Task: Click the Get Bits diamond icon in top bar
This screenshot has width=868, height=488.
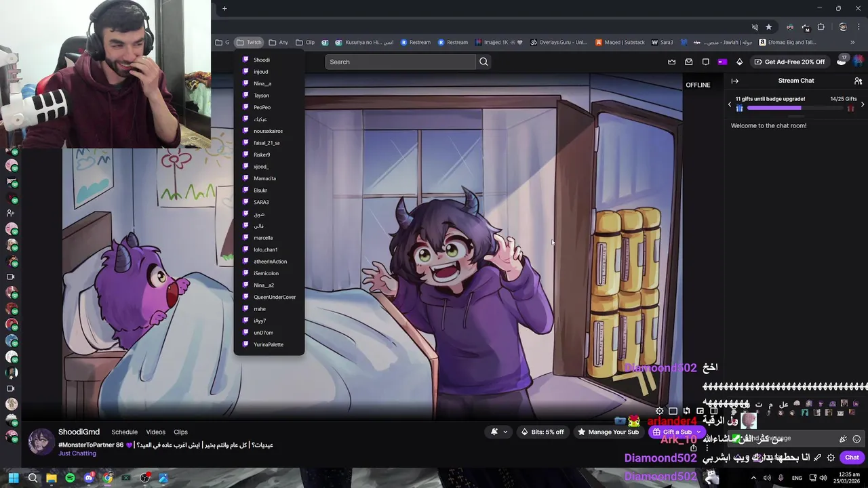Action: (x=739, y=62)
